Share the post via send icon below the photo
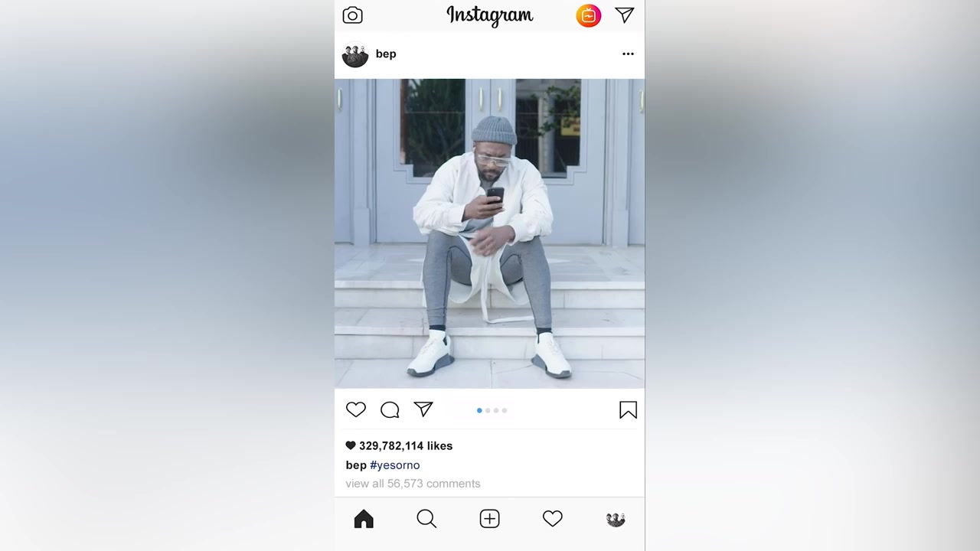 point(423,409)
